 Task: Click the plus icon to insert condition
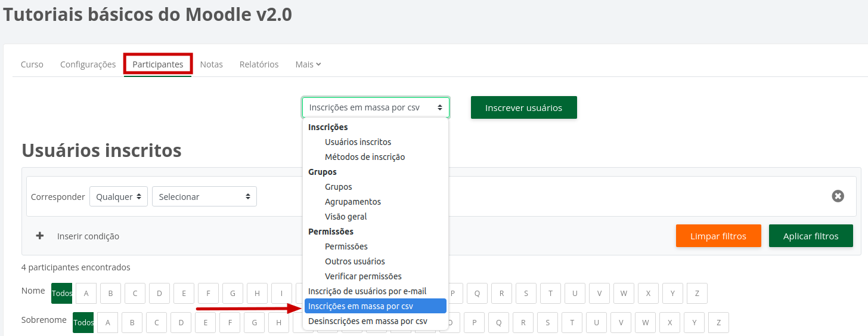[40, 236]
